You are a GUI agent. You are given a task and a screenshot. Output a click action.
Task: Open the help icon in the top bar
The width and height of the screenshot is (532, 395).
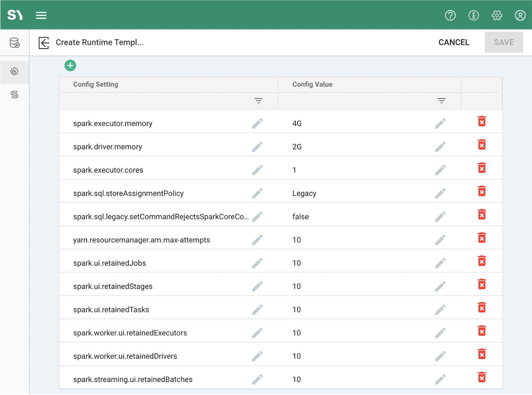coord(450,15)
